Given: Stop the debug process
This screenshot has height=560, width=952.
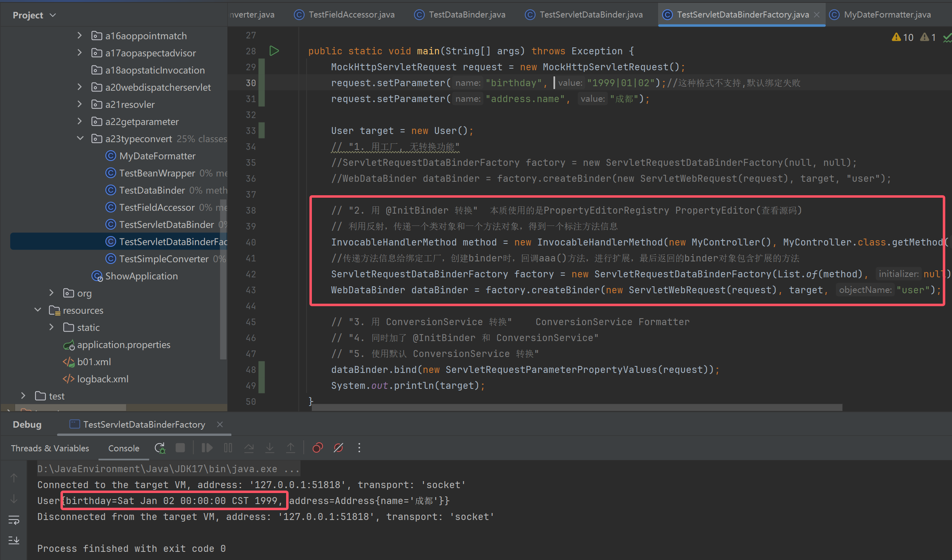Looking at the screenshot, I should click(180, 448).
